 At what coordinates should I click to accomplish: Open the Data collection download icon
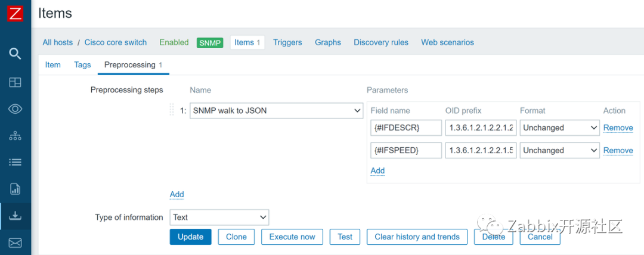point(16,216)
